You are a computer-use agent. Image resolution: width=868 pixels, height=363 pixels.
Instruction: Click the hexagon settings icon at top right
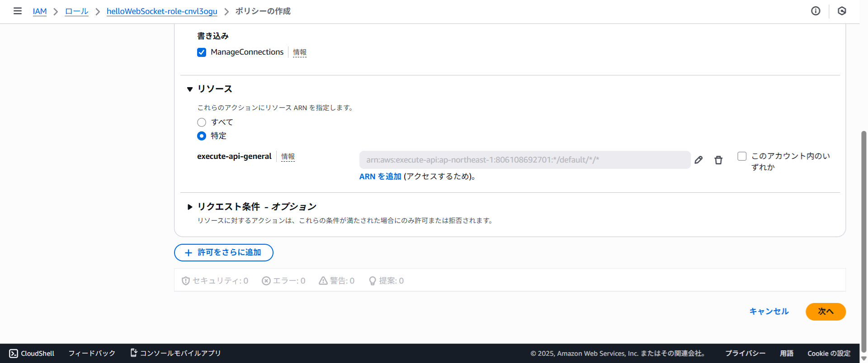click(842, 11)
